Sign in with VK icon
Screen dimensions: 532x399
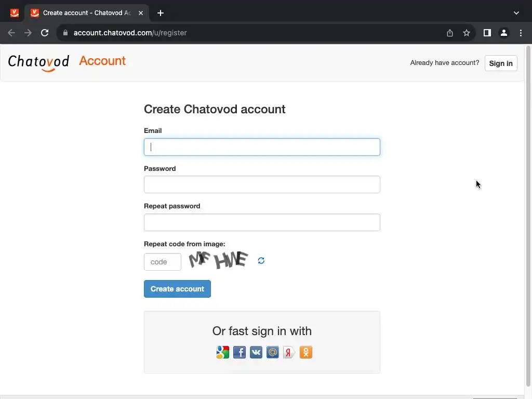coord(256,353)
